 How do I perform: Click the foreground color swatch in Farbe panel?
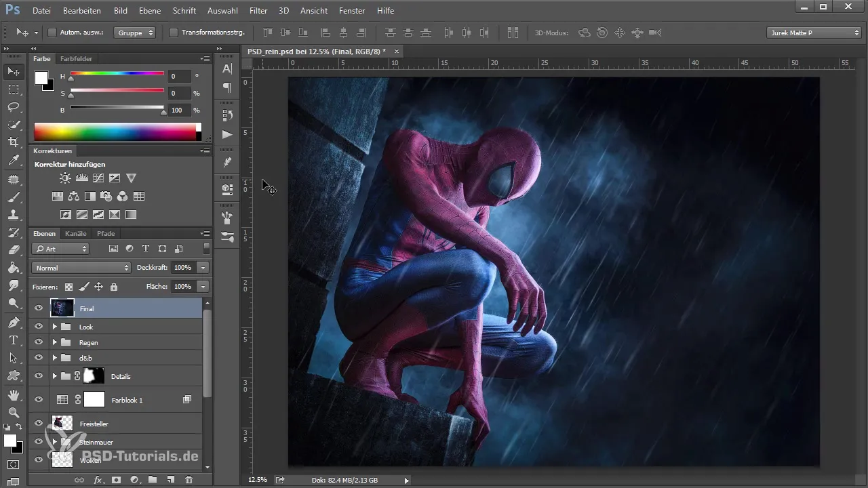41,77
